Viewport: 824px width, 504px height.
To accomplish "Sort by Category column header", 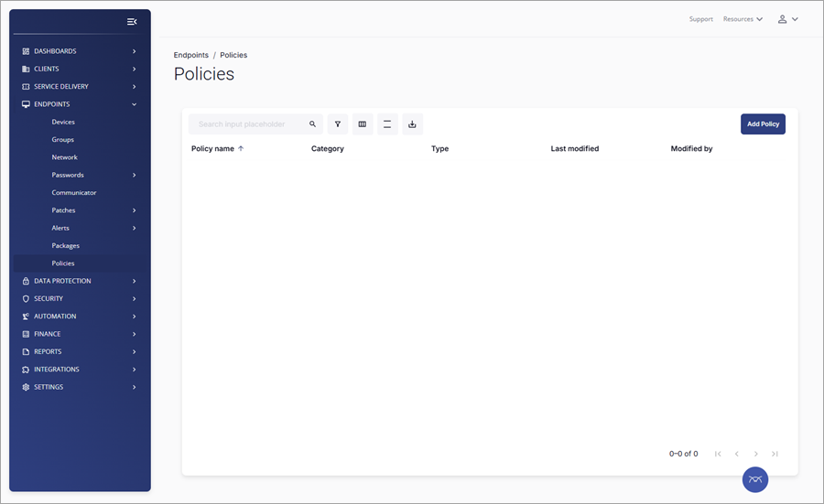I will [328, 148].
